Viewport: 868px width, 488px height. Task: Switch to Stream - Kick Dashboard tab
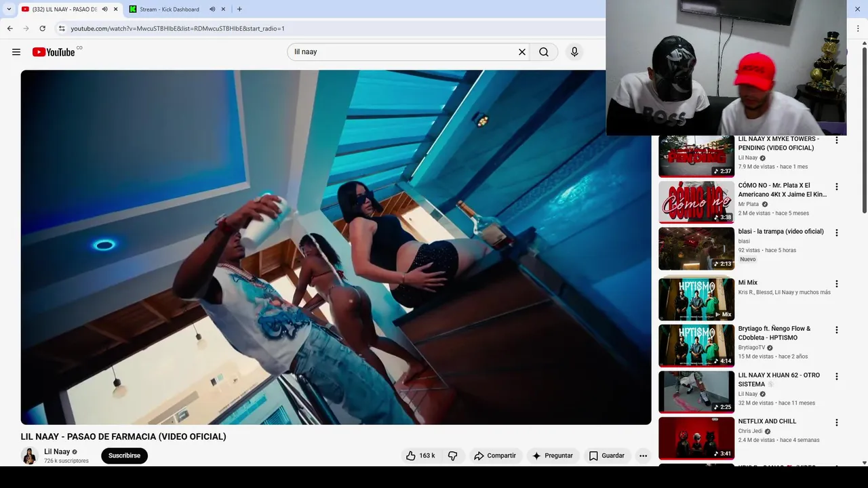click(x=170, y=9)
